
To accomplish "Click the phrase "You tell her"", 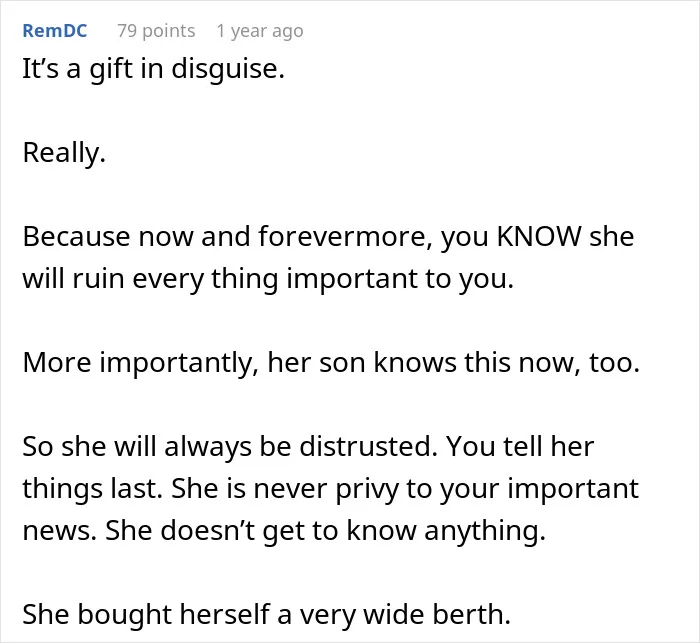I will coord(520,446).
